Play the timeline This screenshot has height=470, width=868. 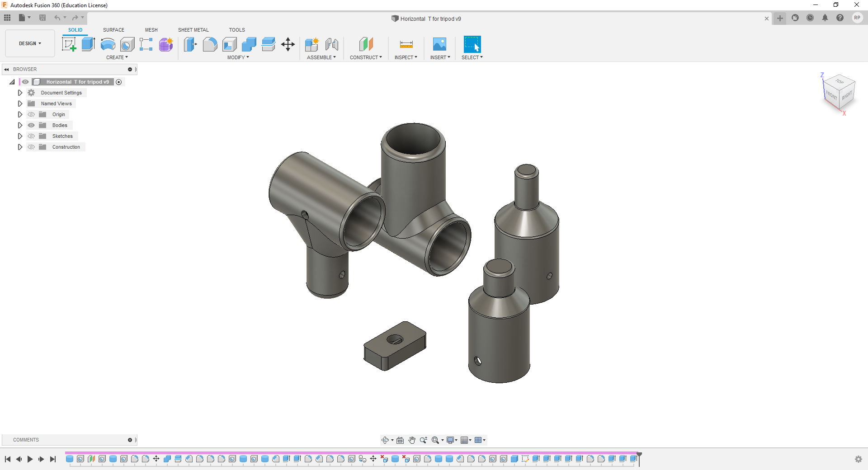coord(30,459)
